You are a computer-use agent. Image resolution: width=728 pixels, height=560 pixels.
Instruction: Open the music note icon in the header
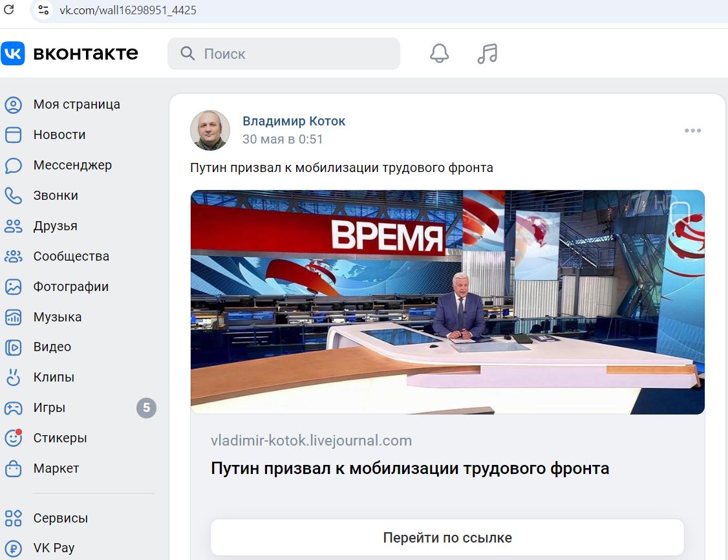click(x=487, y=54)
